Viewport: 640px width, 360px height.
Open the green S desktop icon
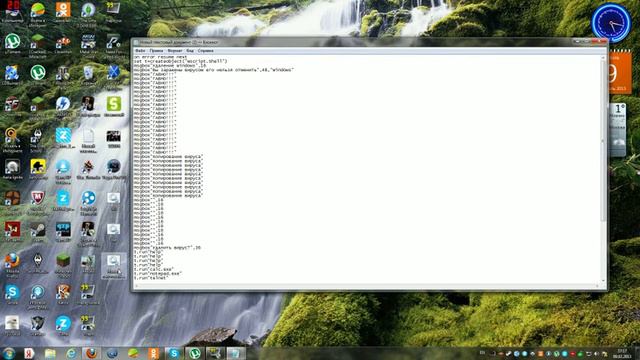[113, 106]
